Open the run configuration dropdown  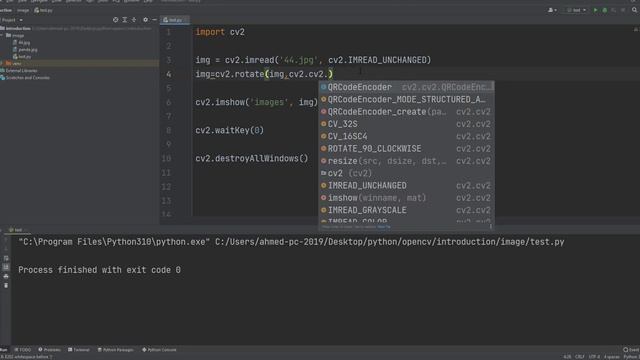tap(576, 10)
